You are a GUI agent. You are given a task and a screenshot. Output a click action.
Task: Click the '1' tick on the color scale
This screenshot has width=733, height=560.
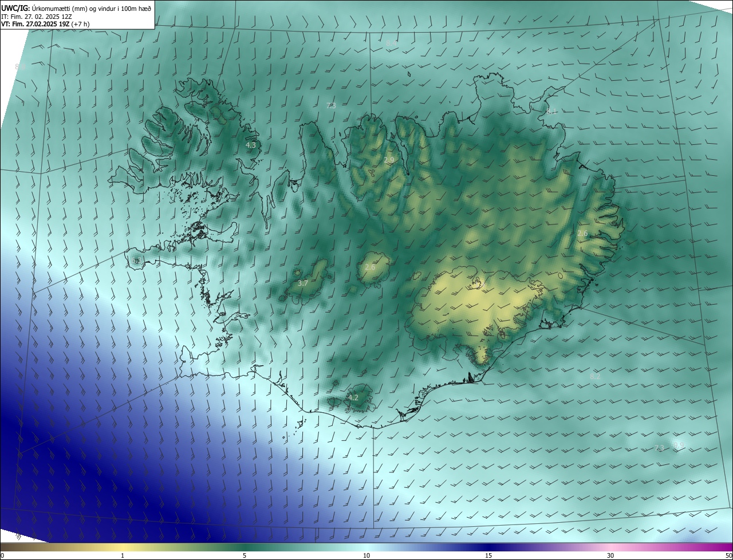click(x=123, y=555)
